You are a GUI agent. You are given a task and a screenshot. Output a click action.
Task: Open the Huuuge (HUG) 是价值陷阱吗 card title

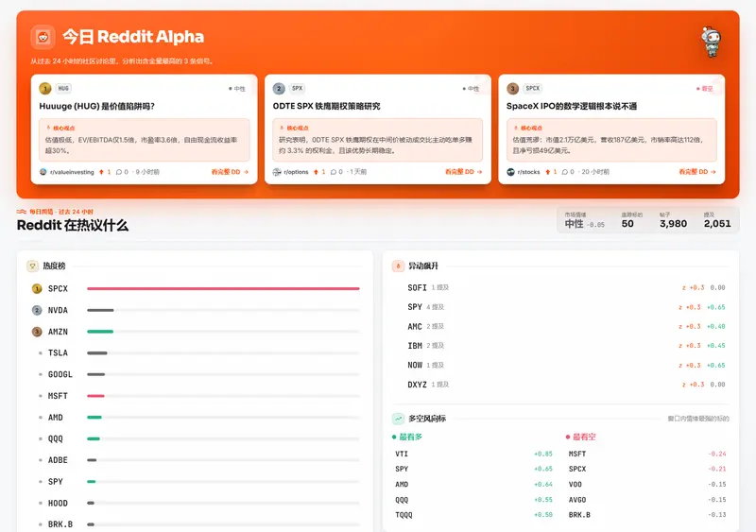(97, 106)
